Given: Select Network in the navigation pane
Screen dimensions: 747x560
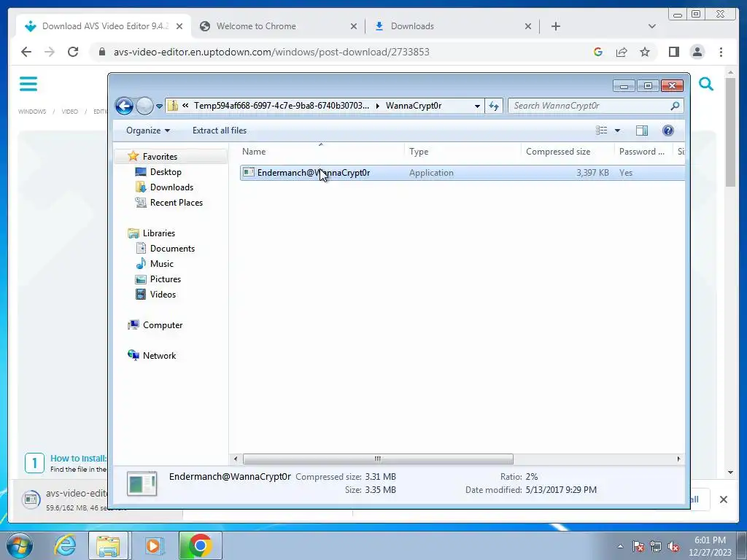Looking at the screenshot, I should [x=159, y=356].
